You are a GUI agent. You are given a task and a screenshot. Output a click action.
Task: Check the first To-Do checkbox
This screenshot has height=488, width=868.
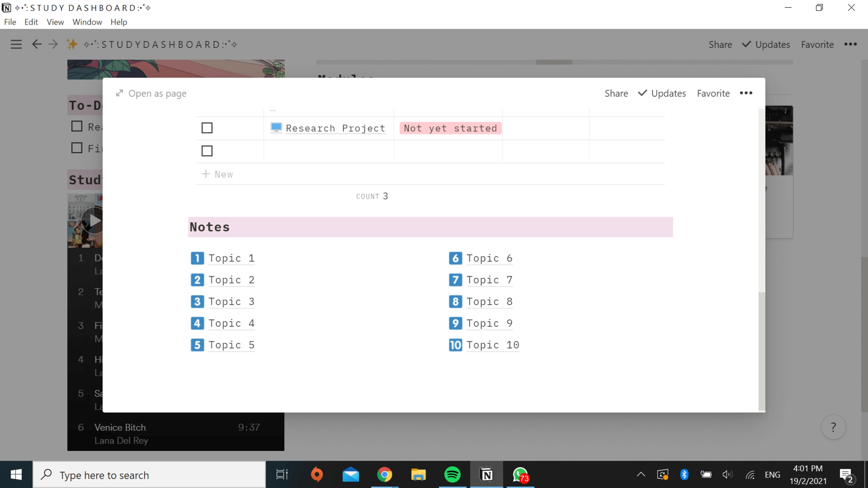[x=77, y=127]
